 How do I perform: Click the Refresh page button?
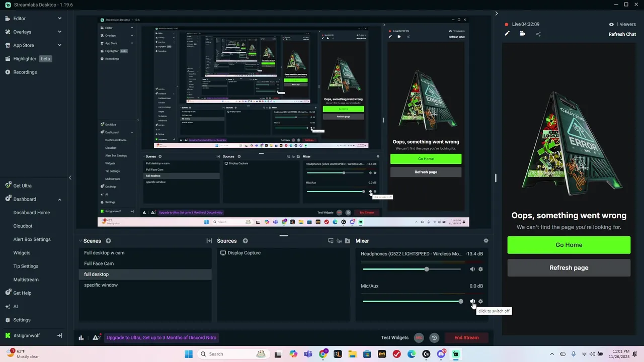coord(569,268)
